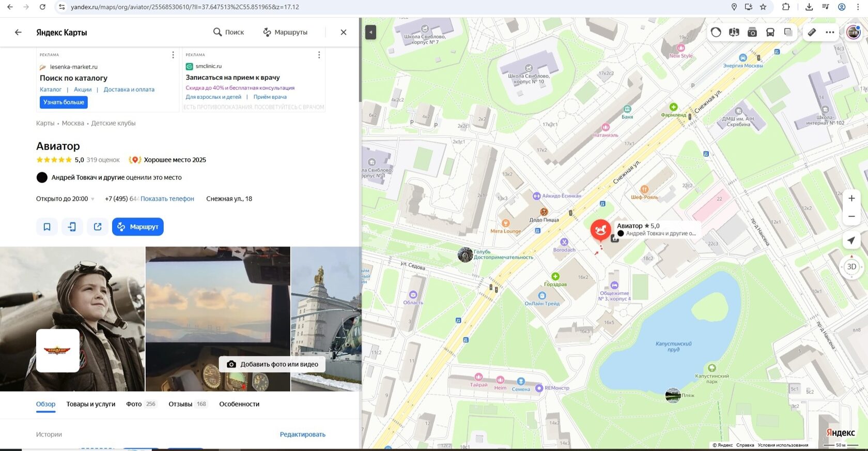
Task: Click the Акции ad link
Action: click(83, 89)
